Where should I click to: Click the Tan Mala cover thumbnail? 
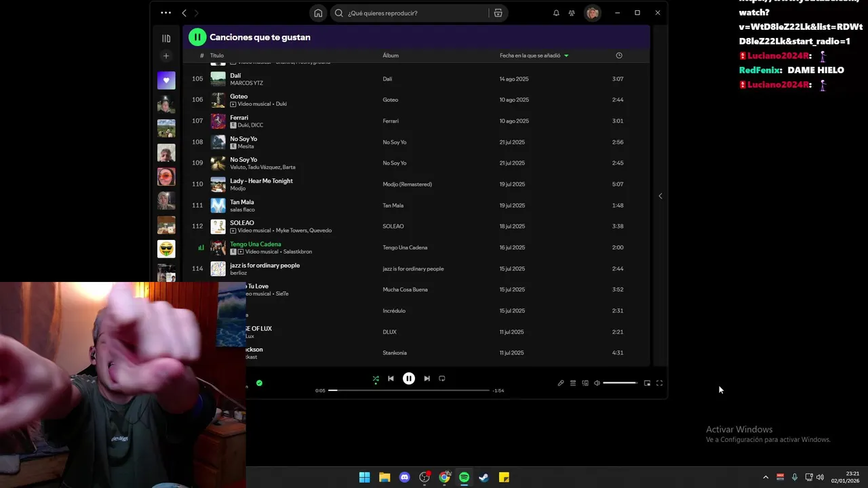point(218,205)
